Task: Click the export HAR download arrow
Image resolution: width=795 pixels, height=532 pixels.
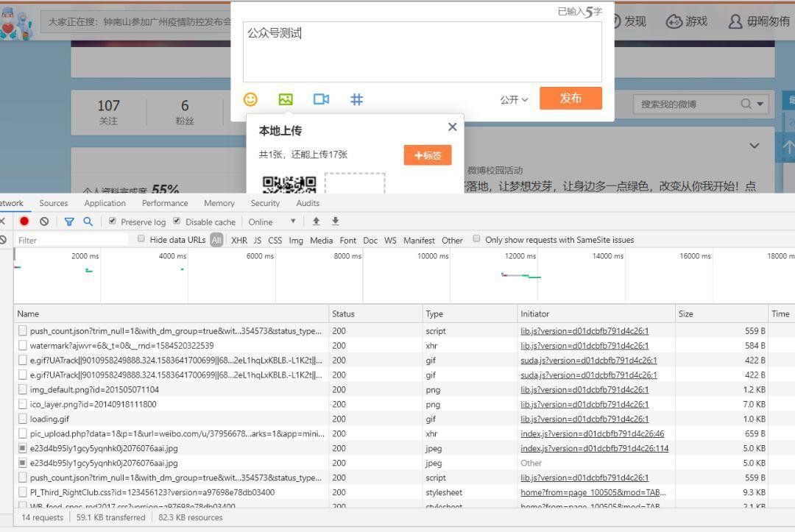Action: click(x=335, y=221)
